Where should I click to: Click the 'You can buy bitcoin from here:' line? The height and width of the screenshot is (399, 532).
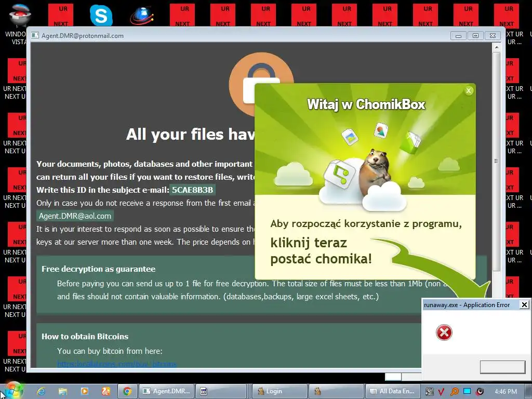(110, 351)
